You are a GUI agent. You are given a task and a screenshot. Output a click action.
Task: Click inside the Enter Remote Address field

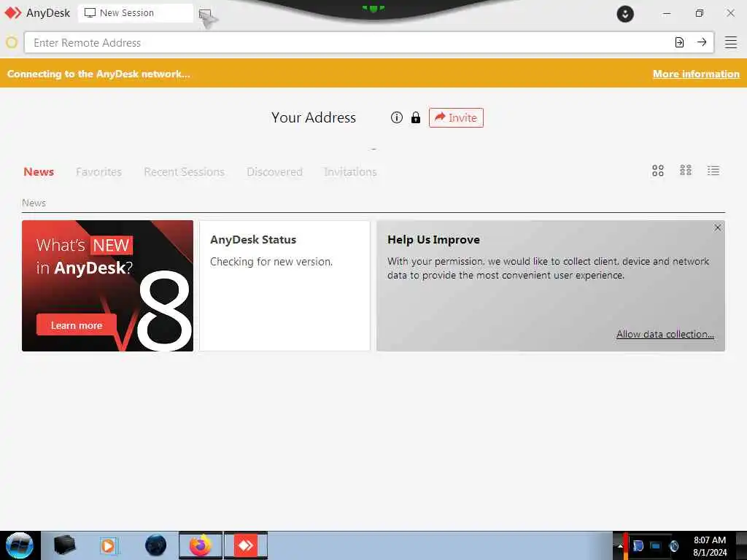(x=348, y=43)
